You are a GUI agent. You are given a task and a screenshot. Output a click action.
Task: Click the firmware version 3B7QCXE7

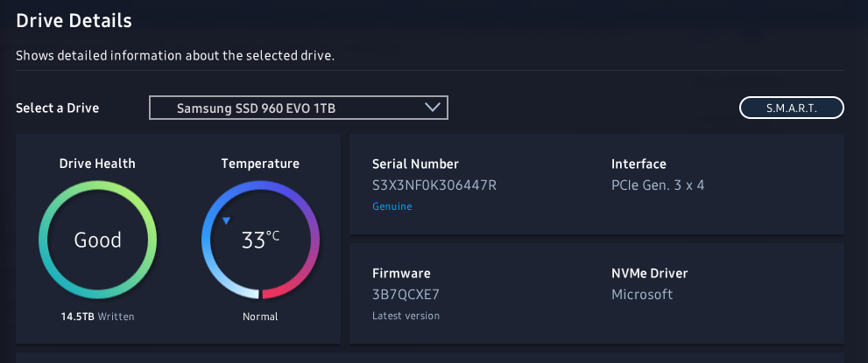[406, 295]
